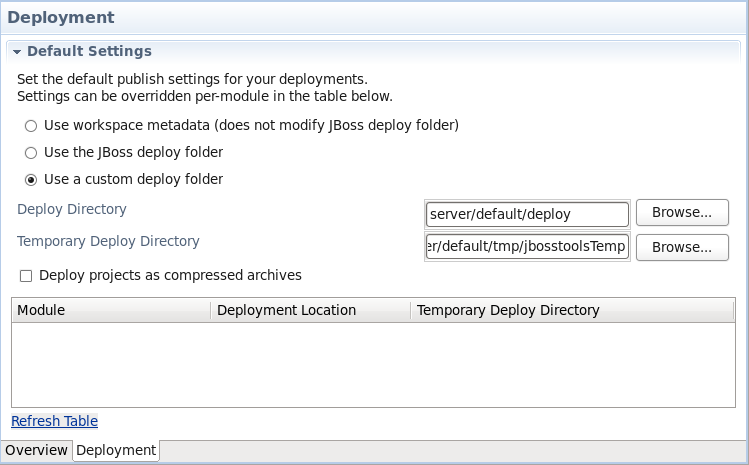The width and height of the screenshot is (749, 465).
Task: Collapse the Default Settings section triangle
Action: click(x=17, y=51)
